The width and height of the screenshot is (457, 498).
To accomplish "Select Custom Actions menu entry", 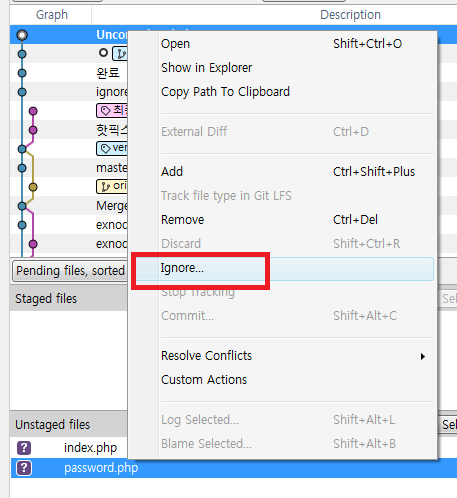I will [282, 380].
